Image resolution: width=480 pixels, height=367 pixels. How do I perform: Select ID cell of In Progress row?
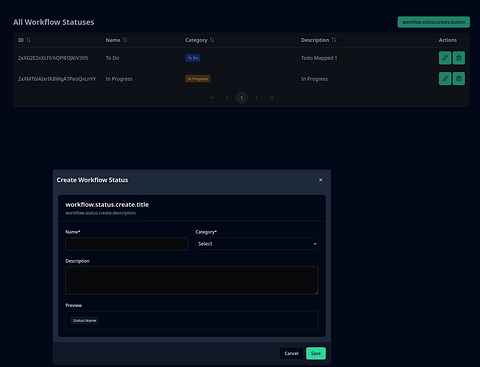57,79
